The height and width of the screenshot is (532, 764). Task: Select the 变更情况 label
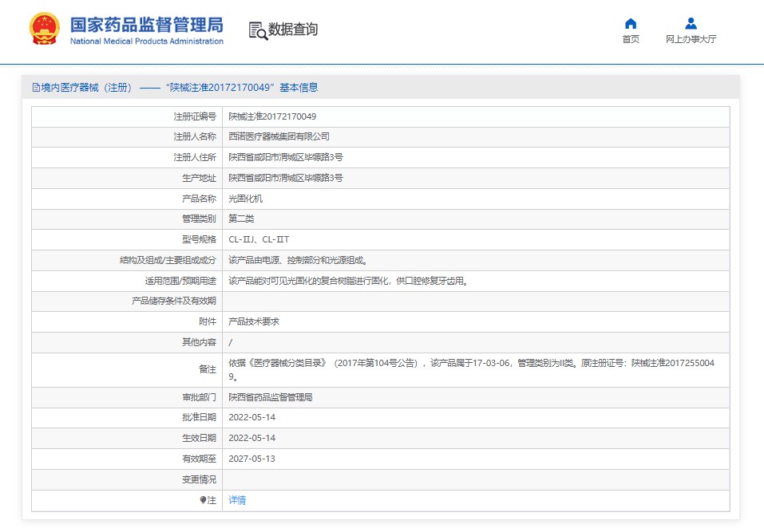[x=199, y=479]
